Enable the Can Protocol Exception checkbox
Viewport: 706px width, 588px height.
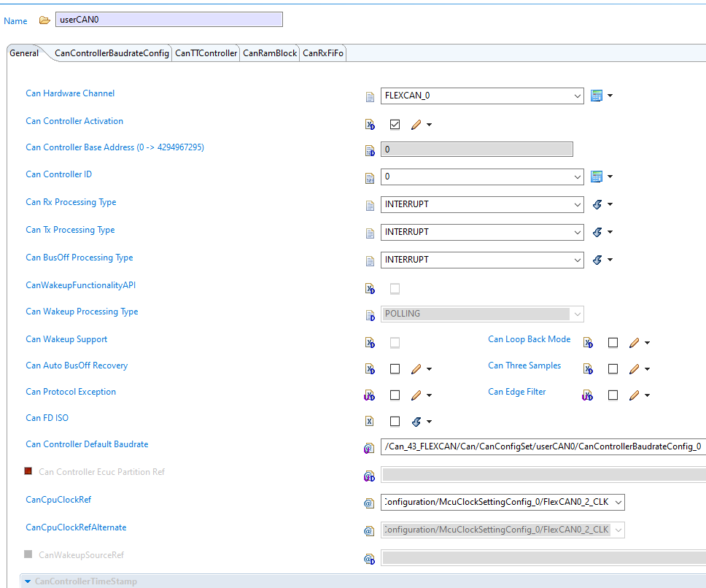[x=395, y=395]
